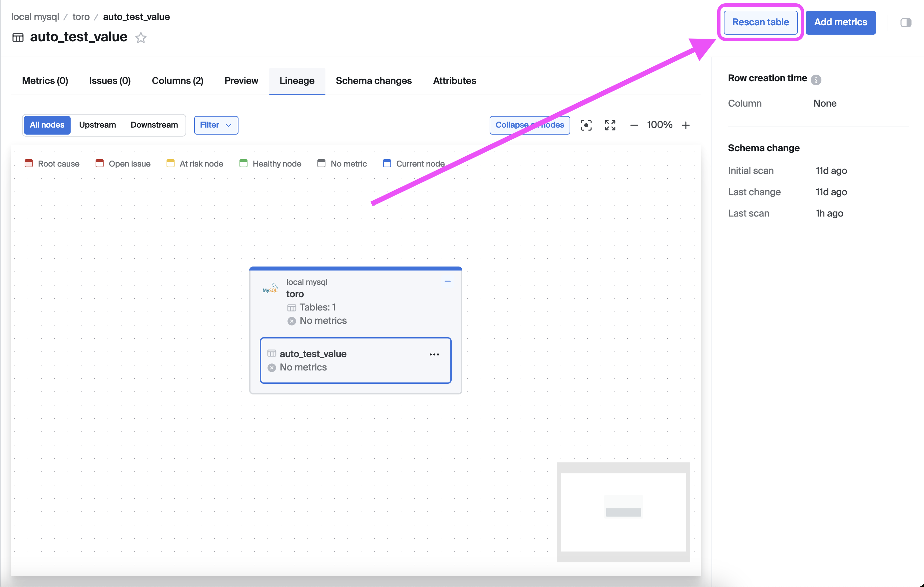Switch the view to Downstream nodes
Image resolution: width=924 pixels, height=587 pixels.
[154, 125]
